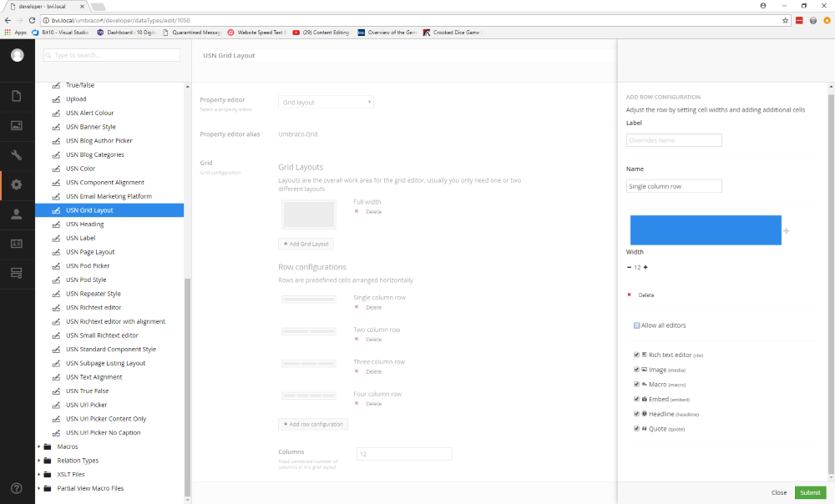The height and width of the screenshot is (504, 835).
Task: Select the Upload data type
Action: coord(76,99)
